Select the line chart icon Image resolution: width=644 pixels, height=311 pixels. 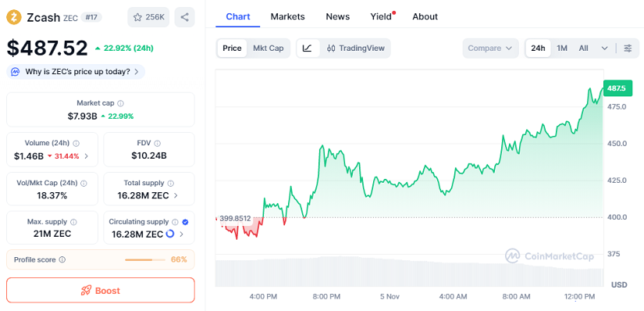(x=308, y=48)
